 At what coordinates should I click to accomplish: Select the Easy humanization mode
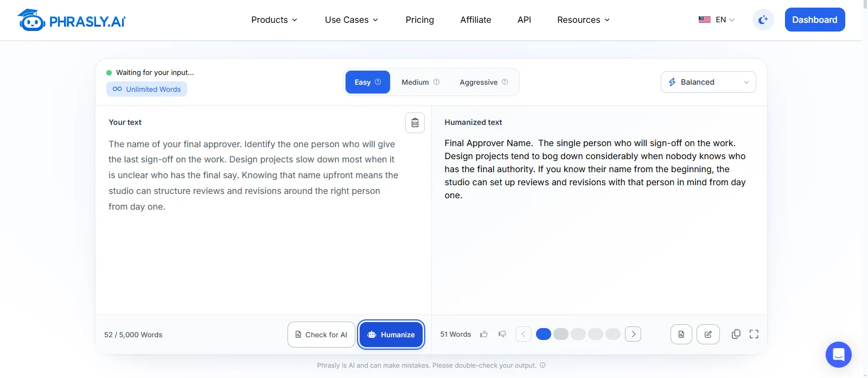(368, 82)
